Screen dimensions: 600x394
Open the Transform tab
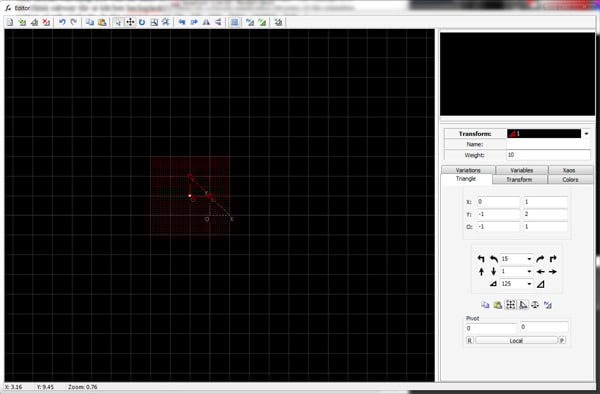click(519, 179)
